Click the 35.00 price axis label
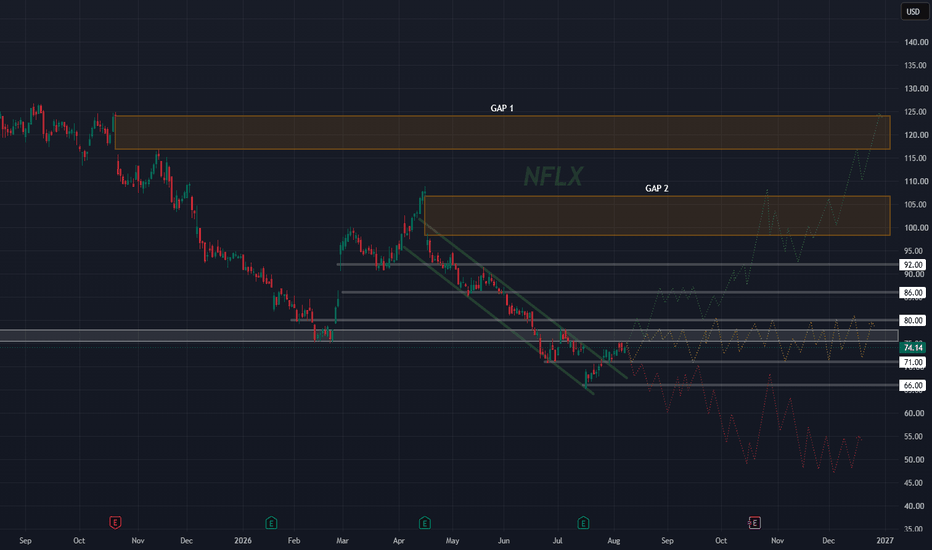 pyautogui.click(x=914, y=529)
